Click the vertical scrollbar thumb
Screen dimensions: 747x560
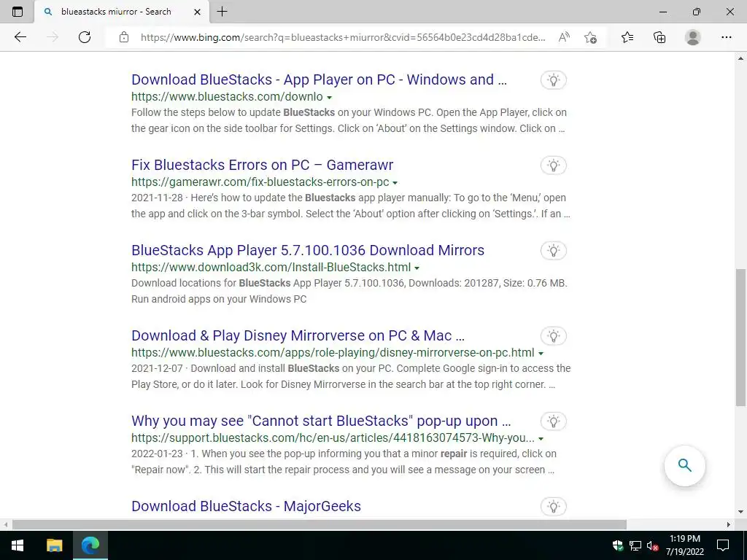tap(741, 337)
